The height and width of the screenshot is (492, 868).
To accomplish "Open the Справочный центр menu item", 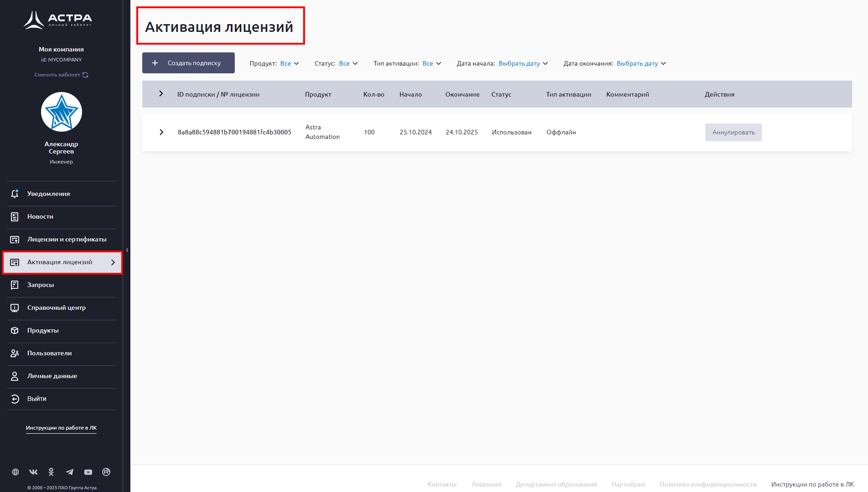I will pos(56,307).
